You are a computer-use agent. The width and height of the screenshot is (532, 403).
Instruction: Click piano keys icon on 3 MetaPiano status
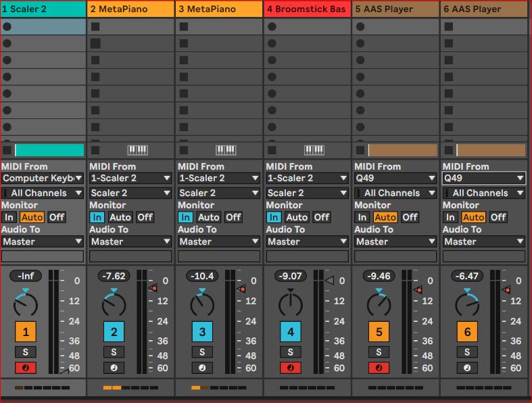[x=226, y=150]
